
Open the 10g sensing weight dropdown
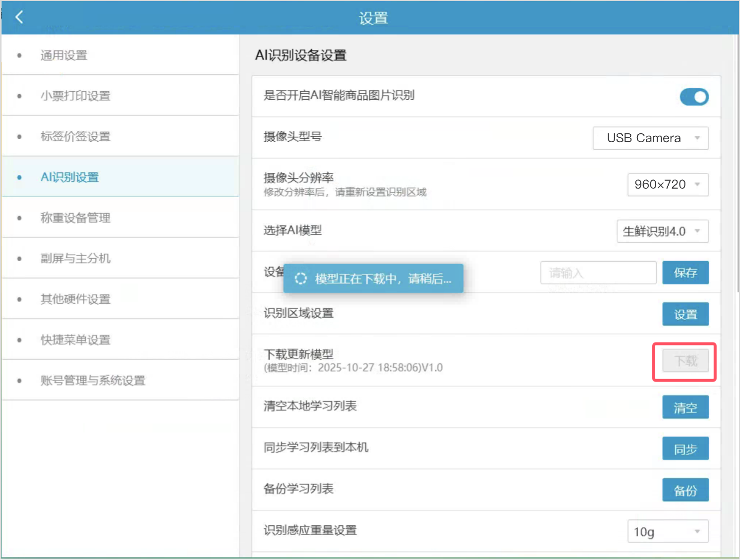pyautogui.click(x=668, y=531)
